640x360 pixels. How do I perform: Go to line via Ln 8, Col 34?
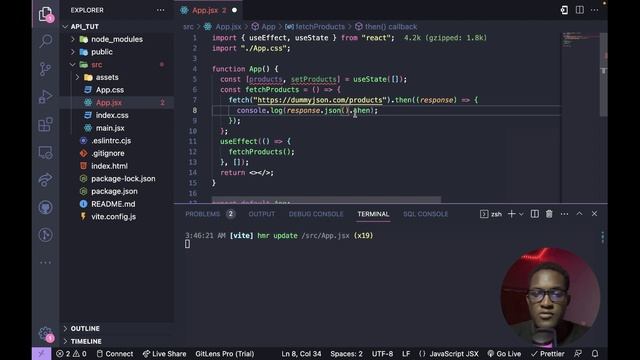click(301, 353)
